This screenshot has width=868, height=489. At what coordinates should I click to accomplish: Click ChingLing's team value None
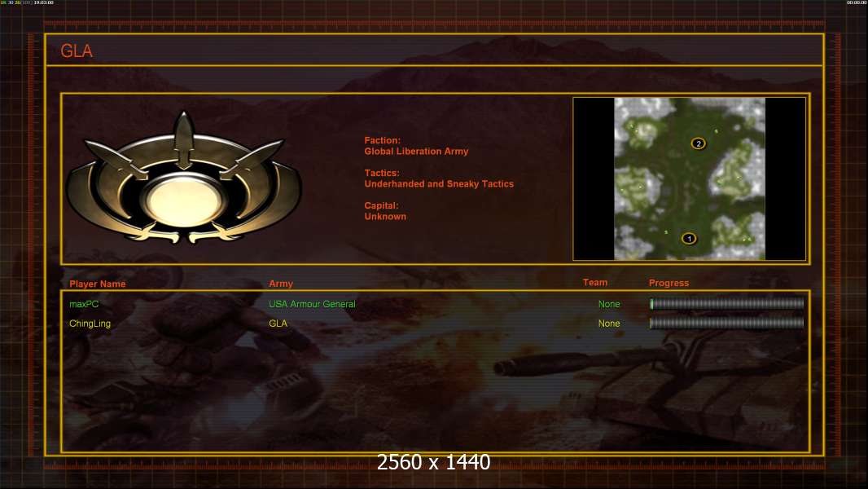(x=609, y=324)
